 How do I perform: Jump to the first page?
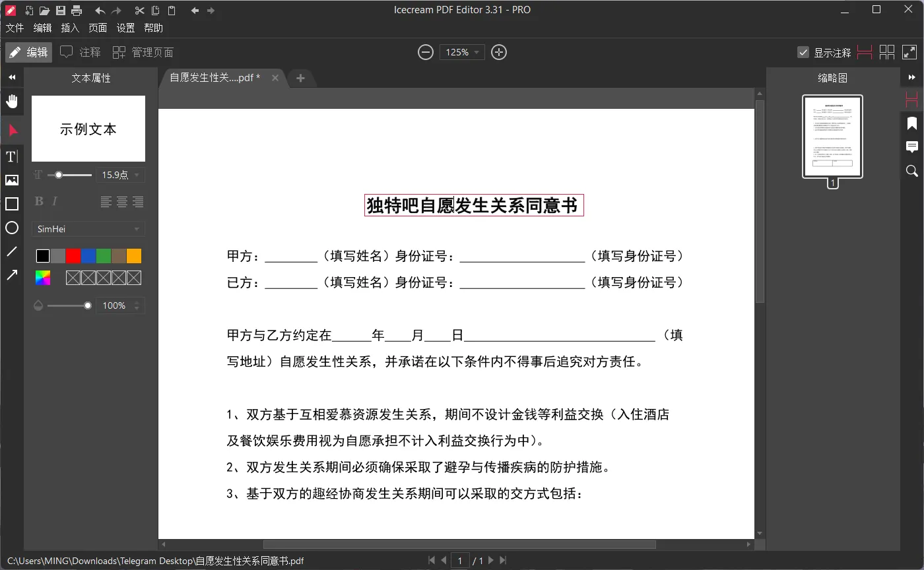pos(432,561)
